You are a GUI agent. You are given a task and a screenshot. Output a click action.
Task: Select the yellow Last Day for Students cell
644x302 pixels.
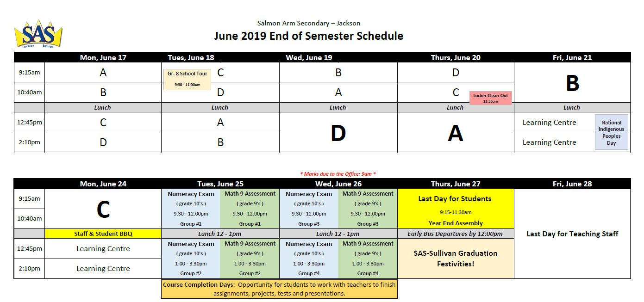[456, 209]
